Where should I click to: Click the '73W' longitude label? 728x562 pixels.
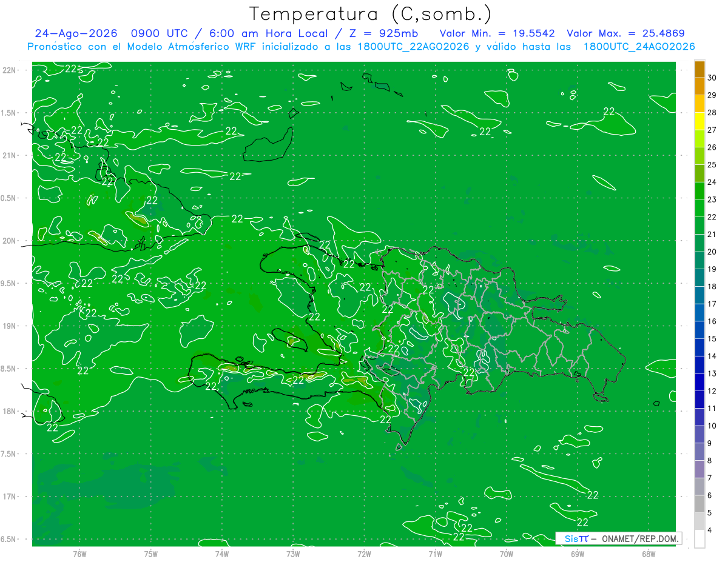pyautogui.click(x=293, y=554)
